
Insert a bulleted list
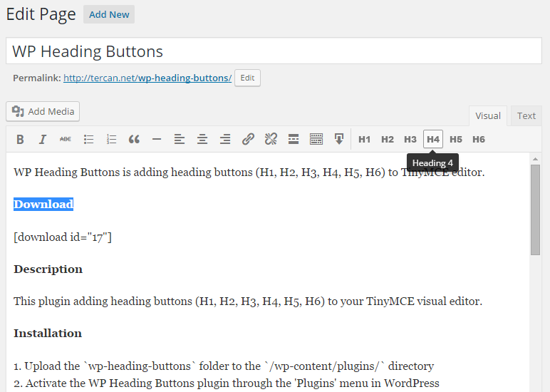tap(88, 139)
